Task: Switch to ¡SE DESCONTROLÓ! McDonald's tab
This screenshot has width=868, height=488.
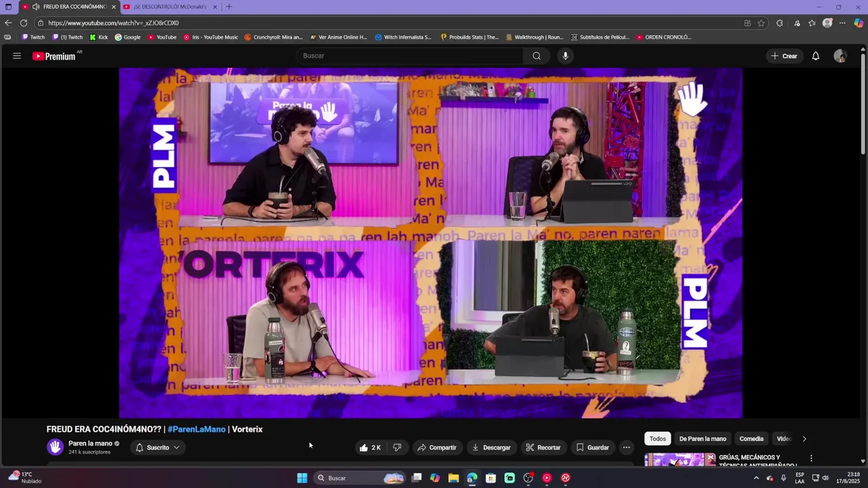Action: tap(170, 7)
